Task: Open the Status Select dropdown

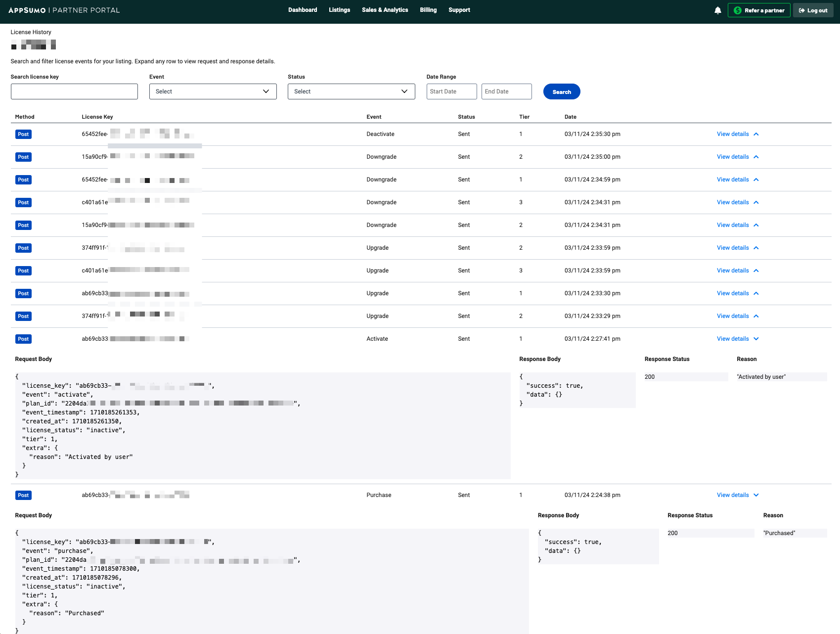Action: point(351,91)
